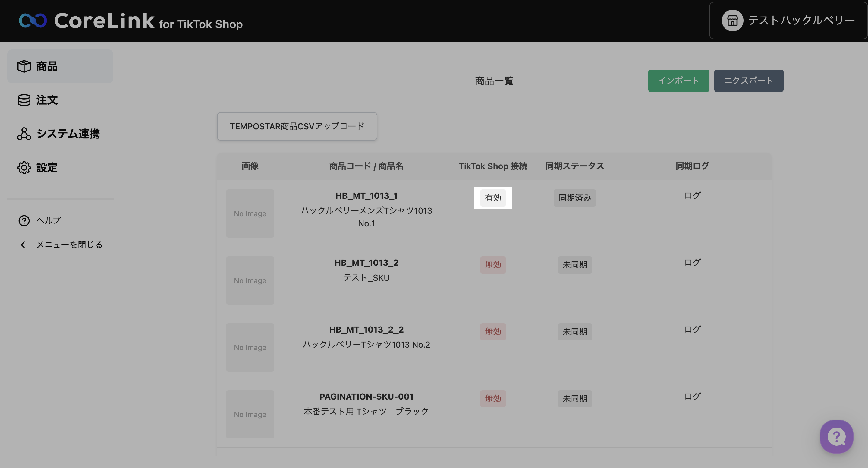This screenshot has width=868, height=468.
Task: Click the 注文 database icon
Action: (x=24, y=100)
